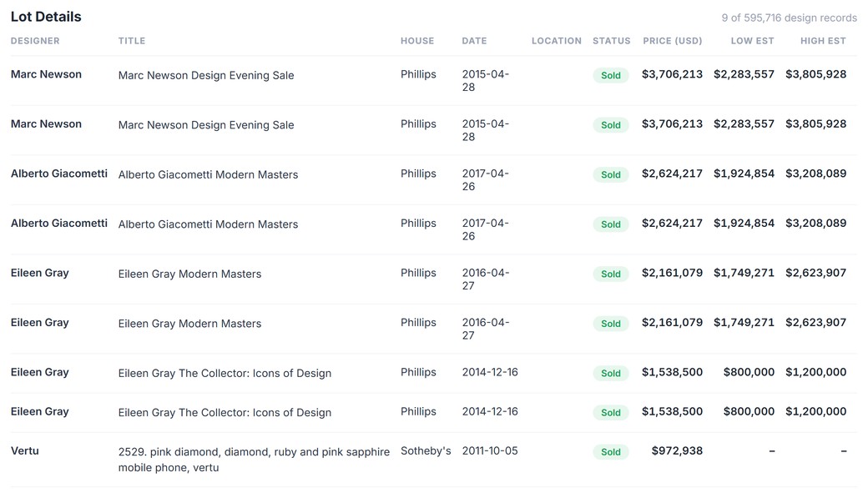
Task: Click the high estimate dash in Vertu row
Action: click(844, 451)
